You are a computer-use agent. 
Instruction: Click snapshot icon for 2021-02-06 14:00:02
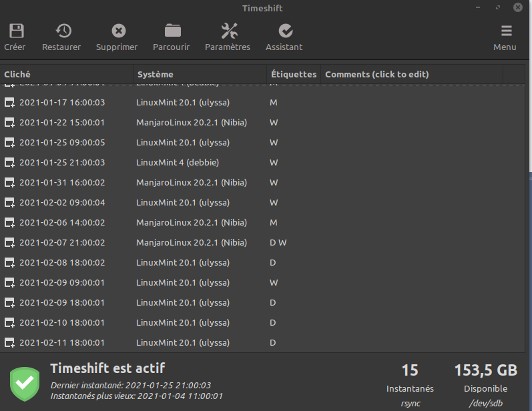point(9,222)
